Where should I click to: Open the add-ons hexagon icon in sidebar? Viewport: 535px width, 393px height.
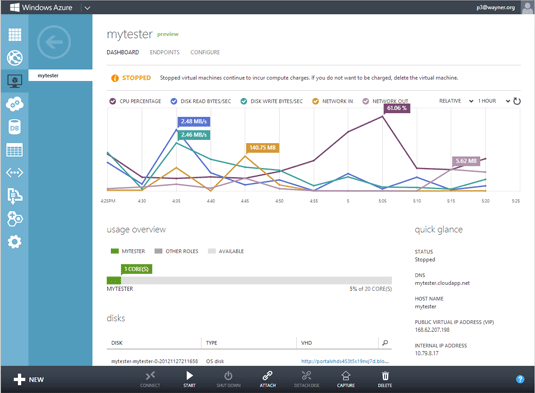pyautogui.click(x=15, y=219)
